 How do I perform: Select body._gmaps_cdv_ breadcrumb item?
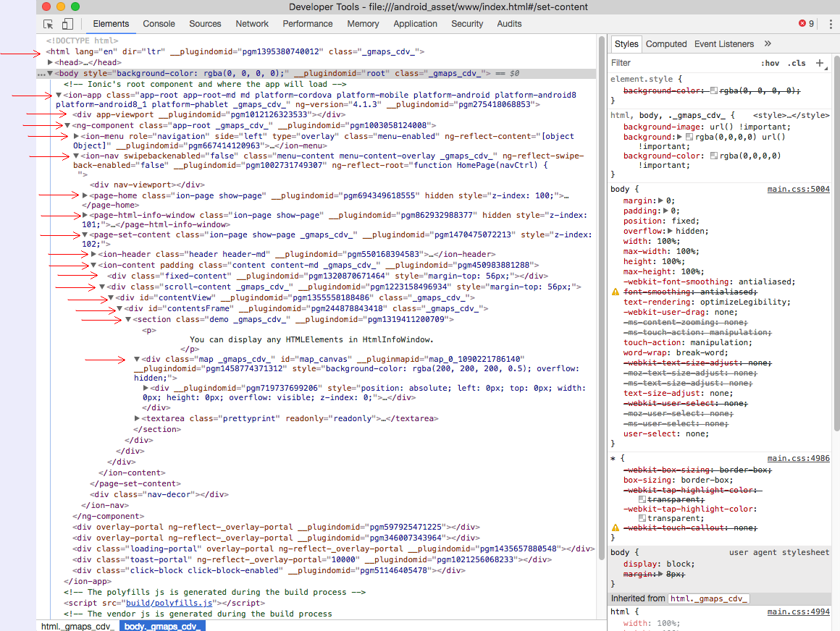pos(162,626)
